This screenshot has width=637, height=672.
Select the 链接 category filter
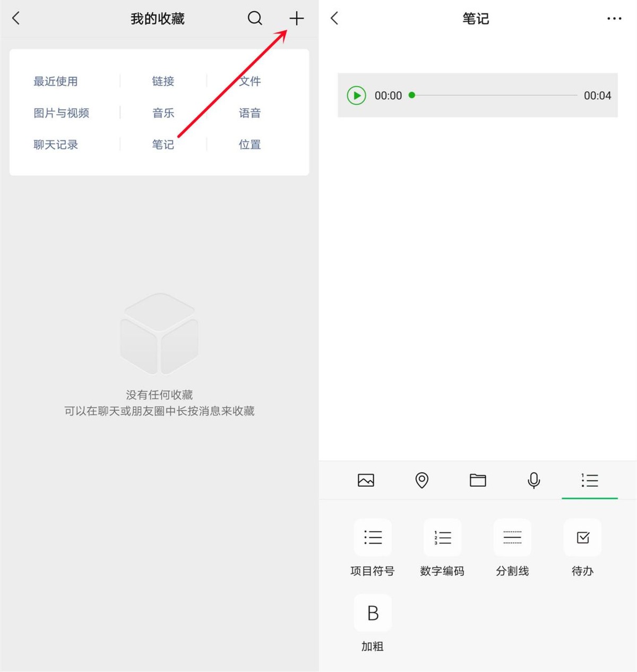point(163,81)
